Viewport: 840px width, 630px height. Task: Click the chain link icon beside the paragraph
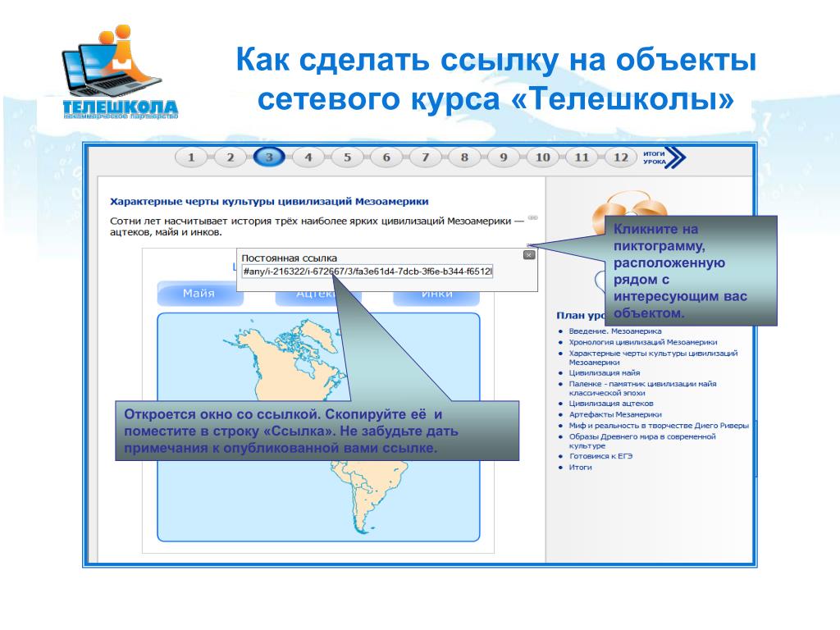[x=532, y=217]
